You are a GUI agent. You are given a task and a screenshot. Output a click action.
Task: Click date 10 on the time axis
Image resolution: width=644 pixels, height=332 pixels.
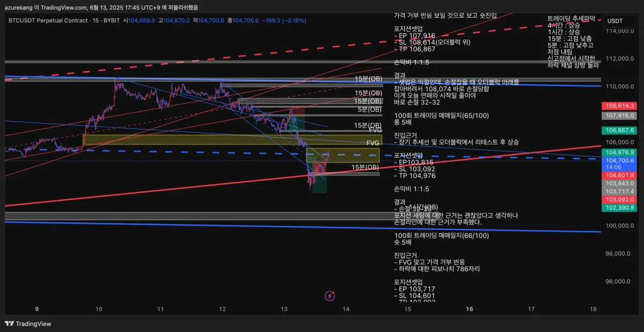coord(99,309)
